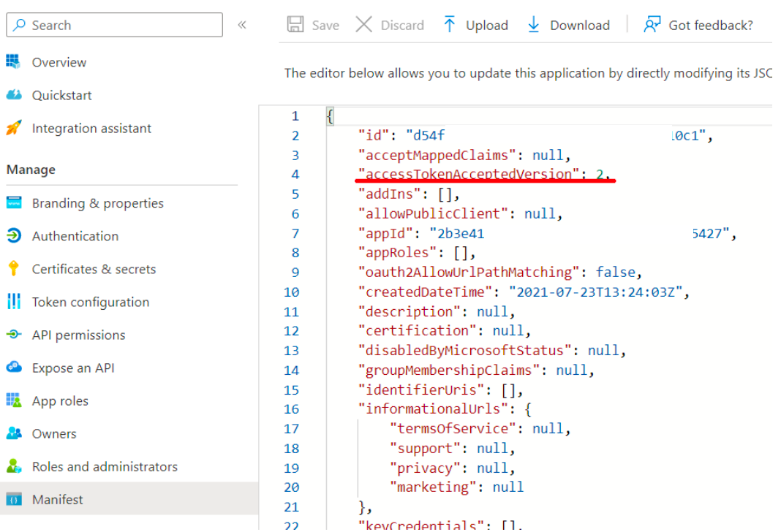Click Got feedback? link text
The width and height of the screenshot is (781, 532).
pos(710,26)
